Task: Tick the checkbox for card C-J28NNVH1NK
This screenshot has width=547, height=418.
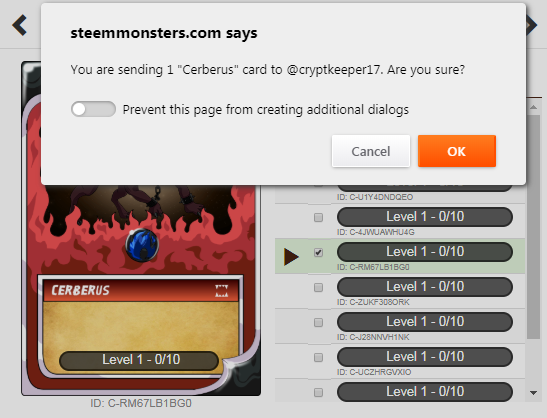Action: coord(318,322)
